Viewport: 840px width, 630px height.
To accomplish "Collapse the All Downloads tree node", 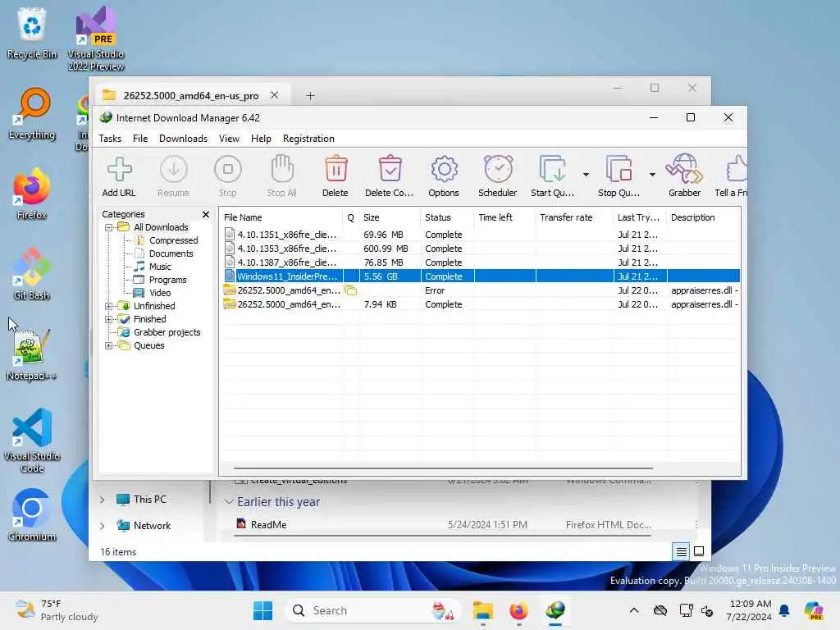I will [109, 228].
